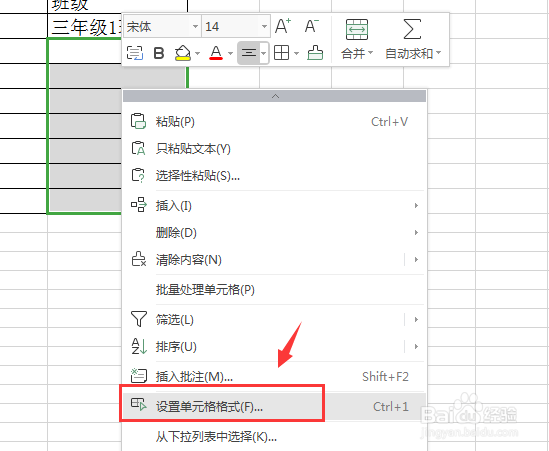Choose 批量处理单元格(P) menu item

click(x=275, y=290)
